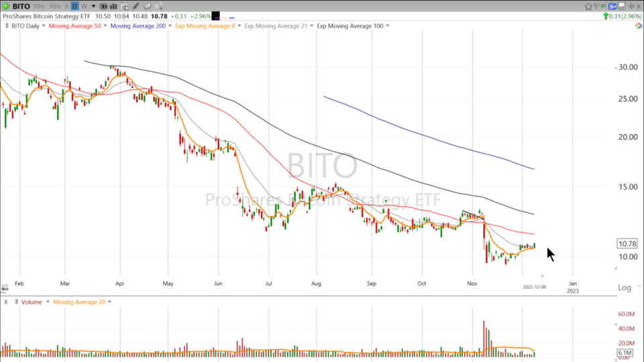Click the blue S sync icon

pos(612,6)
